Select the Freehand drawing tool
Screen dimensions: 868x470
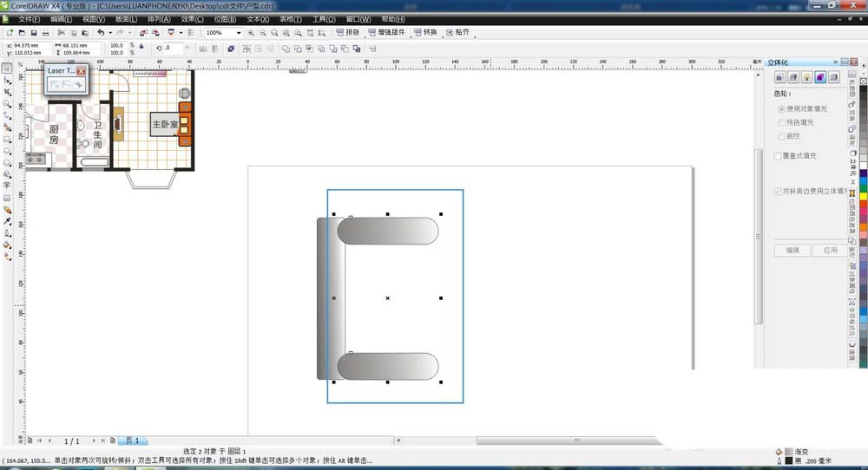pos(7,115)
